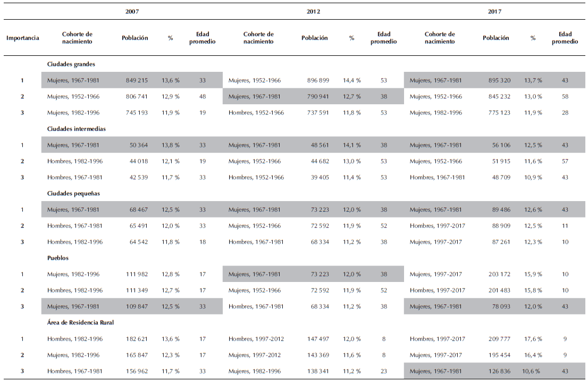Click the 2012 year column header
Screen dimensions: 588x382
click(313, 11)
